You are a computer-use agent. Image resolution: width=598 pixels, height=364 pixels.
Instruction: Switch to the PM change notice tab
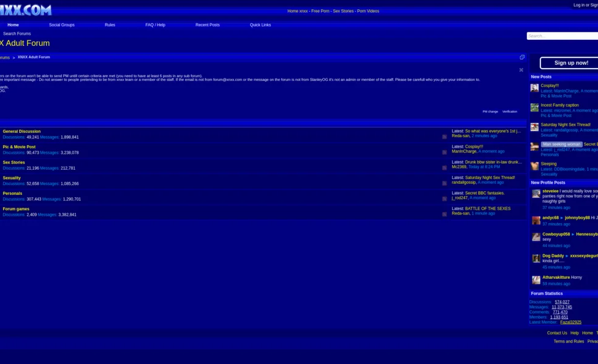click(x=490, y=112)
